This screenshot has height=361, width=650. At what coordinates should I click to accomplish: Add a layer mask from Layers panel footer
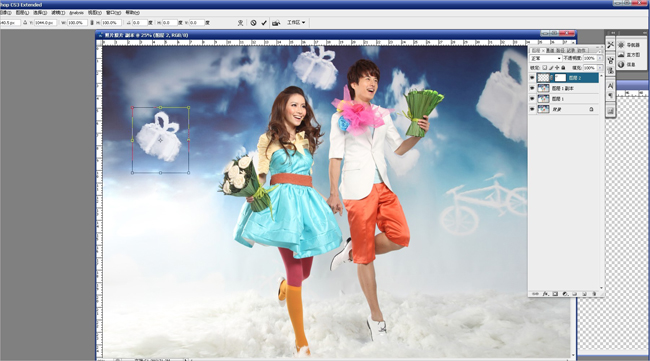(555, 294)
